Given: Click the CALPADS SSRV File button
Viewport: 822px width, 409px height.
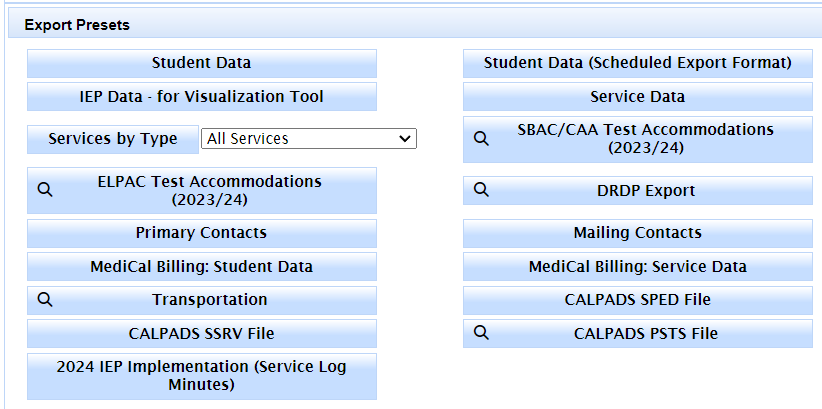Looking at the screenshot, I should [x=202, y=333].
